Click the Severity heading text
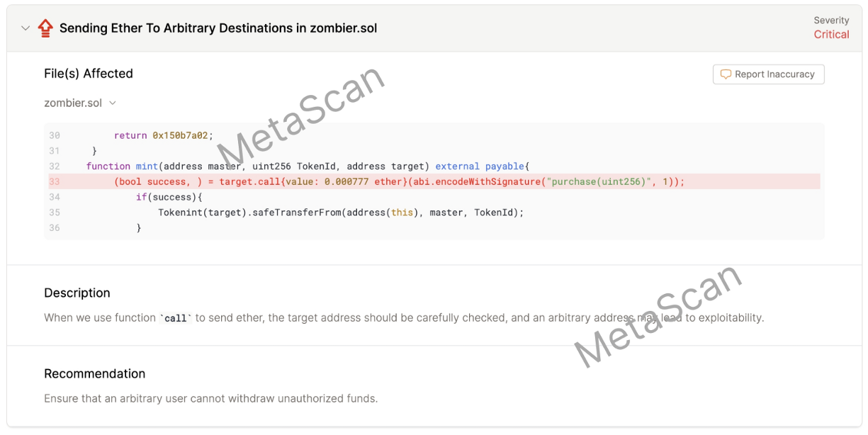The width and height of the screenshot is (868, 435). pos(831,21)
